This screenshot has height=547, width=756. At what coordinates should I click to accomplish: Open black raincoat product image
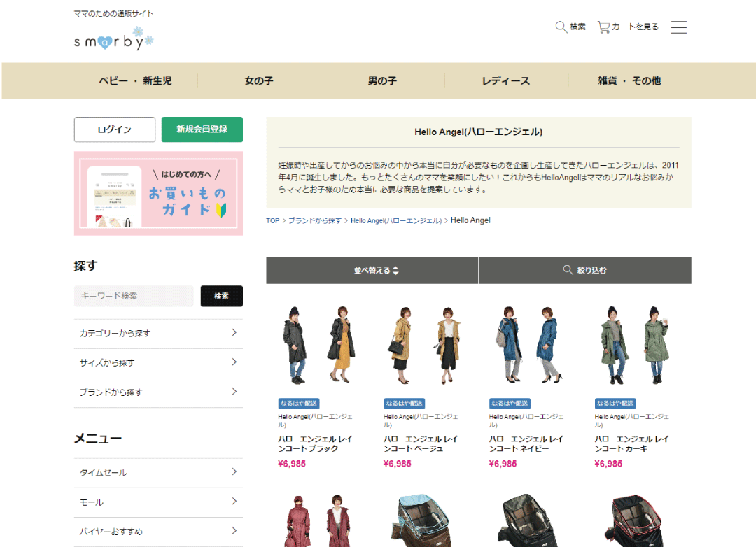[x=318, y=345]
